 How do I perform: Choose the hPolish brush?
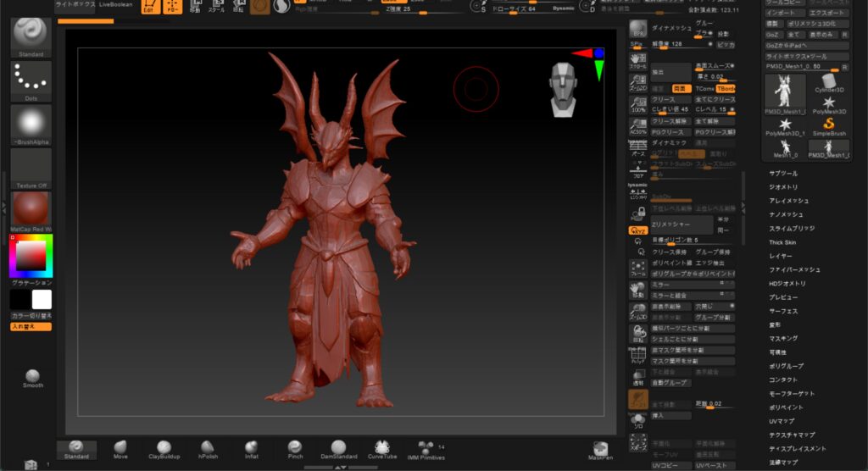(x=208, y=450)
